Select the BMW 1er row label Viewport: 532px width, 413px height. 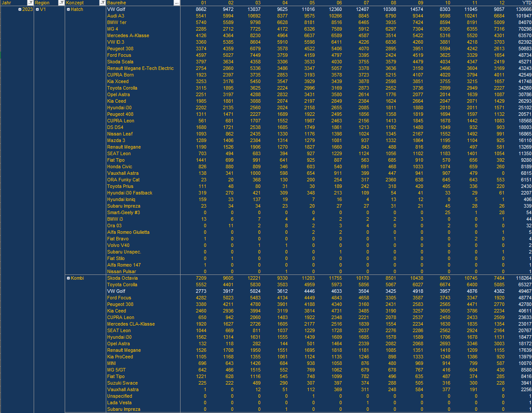(x=117, y=22)
